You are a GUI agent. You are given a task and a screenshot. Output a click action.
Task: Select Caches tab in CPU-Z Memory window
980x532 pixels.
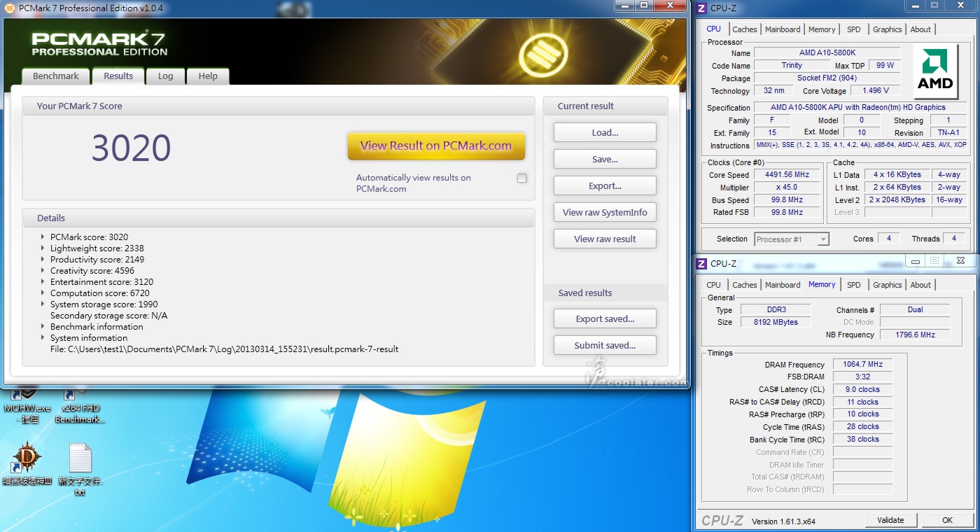[x=745, y=285]
